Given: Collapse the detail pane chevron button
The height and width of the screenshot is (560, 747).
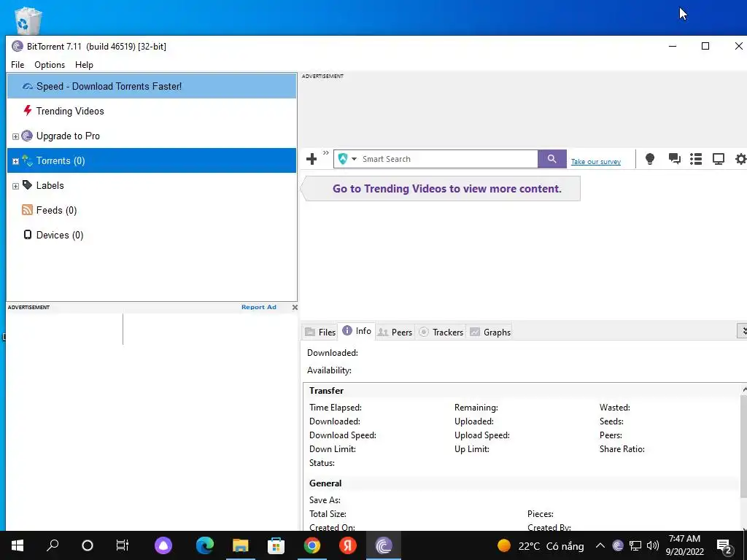Looking at the screenshot, I should point(742,331).
